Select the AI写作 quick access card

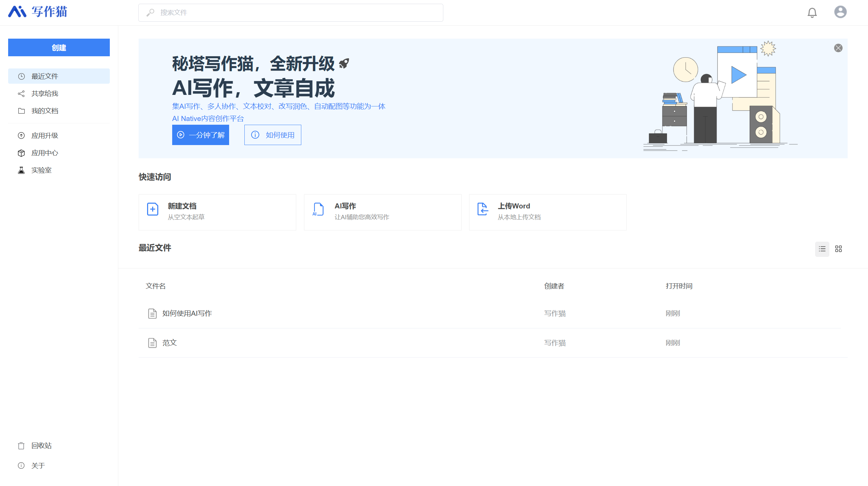point(382,212)
